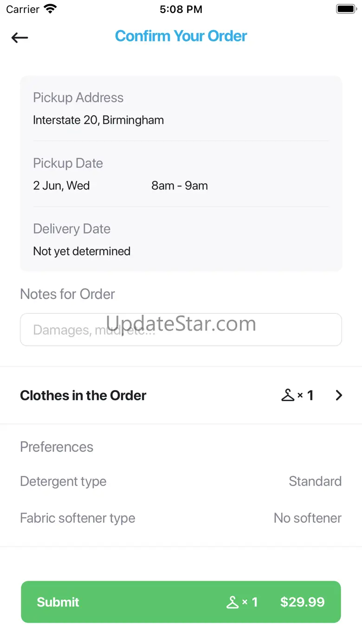This screenshot has width=362, height=644.
Task: Tap Delivery Date Not yet determined
Action: tap(82, 251)
